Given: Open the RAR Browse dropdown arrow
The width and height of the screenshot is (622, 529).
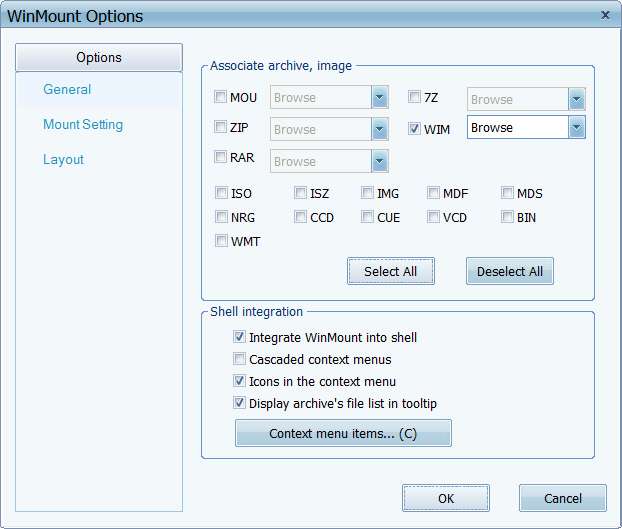Looking at the screenshot, I should click(x=380, y=161).
